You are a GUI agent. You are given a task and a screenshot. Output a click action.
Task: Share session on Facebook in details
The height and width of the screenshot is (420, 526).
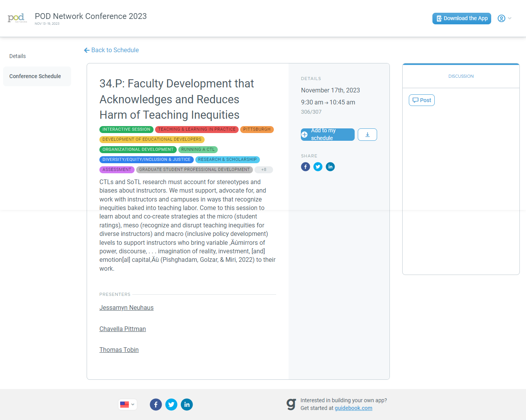click(x=305, y=167)
